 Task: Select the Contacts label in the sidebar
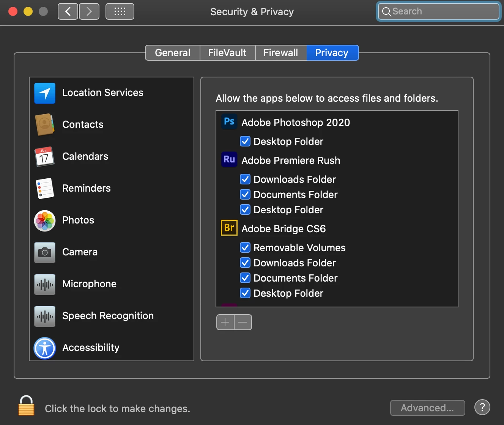tap(83, 124)
